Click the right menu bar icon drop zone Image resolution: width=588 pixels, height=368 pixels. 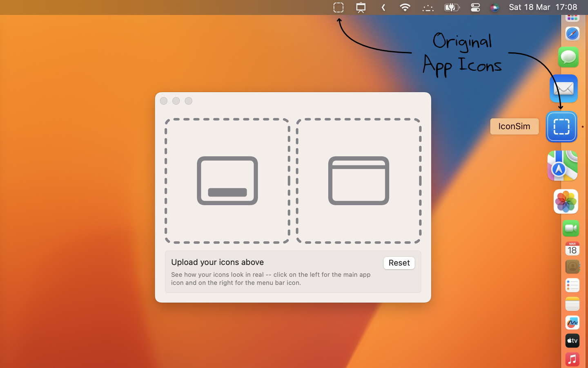click(x=359, y=181)
